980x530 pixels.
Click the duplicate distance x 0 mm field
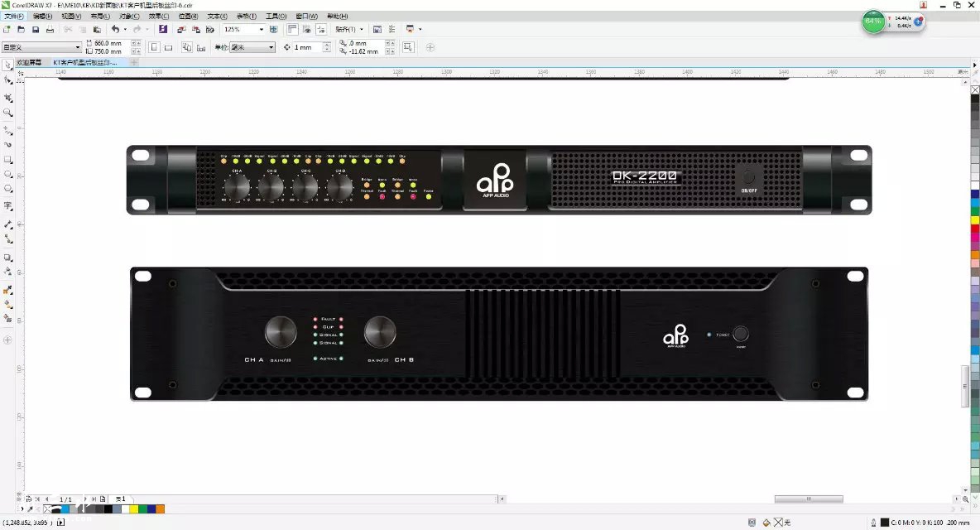tap(365, 44)
